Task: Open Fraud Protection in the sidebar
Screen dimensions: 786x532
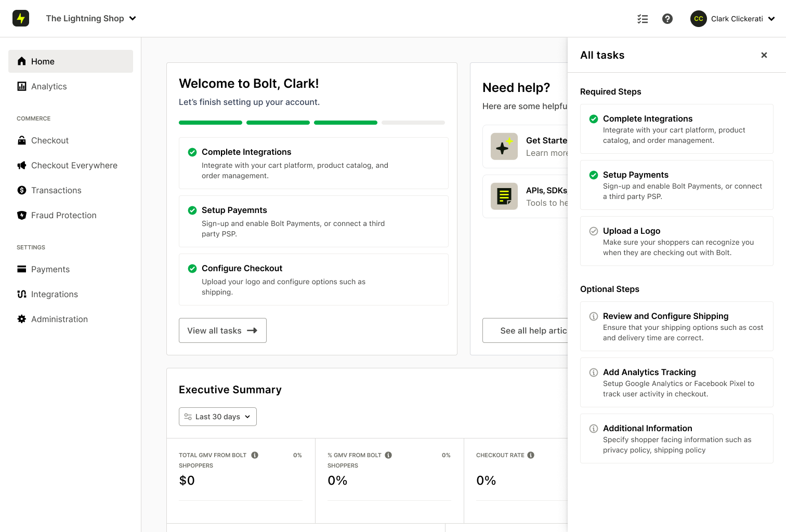Action: [63, 215]
